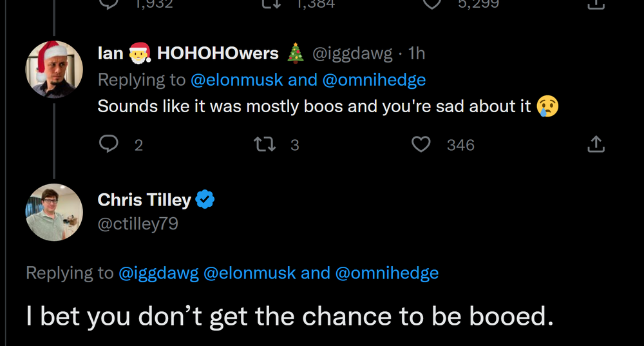
Task: Click Chris Tilley's blue verified badge
Action: (205, 200)
